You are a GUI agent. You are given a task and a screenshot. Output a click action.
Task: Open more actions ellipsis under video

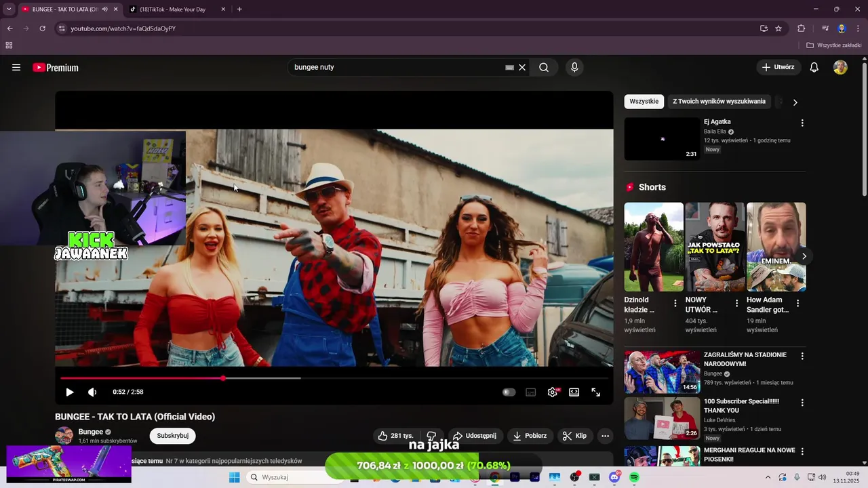(606, 436)
